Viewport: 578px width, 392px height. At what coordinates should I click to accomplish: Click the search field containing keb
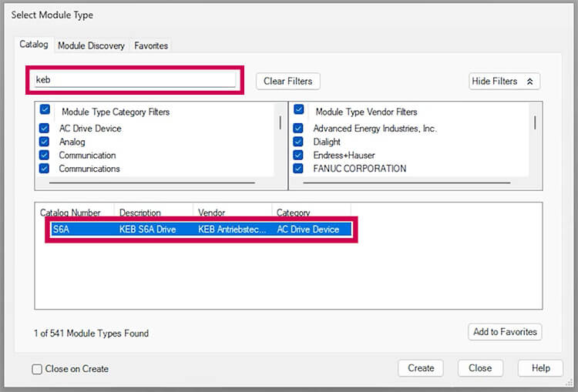(x=135, y=79)
